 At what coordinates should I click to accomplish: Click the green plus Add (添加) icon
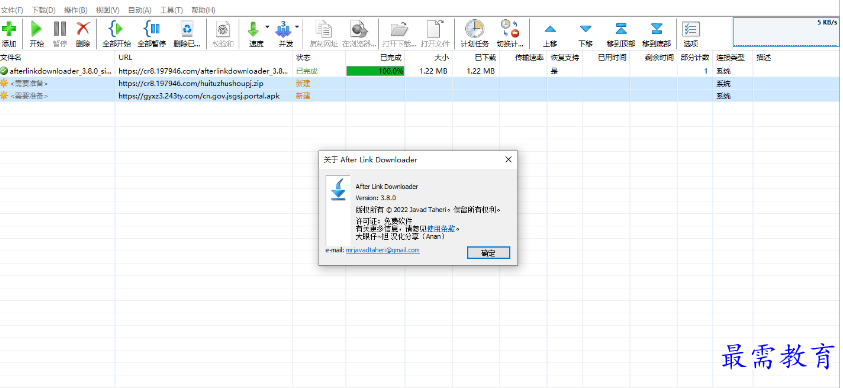(9, 28)
